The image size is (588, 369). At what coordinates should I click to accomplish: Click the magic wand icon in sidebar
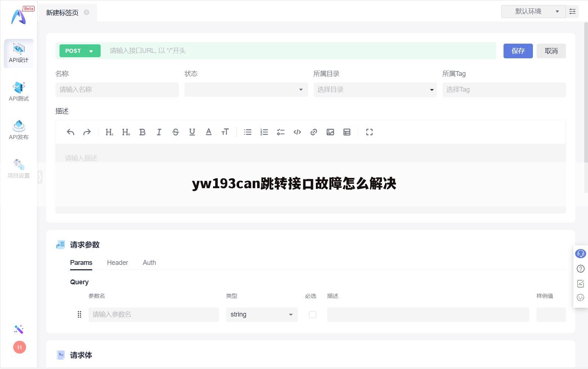[x=19, y=329]
